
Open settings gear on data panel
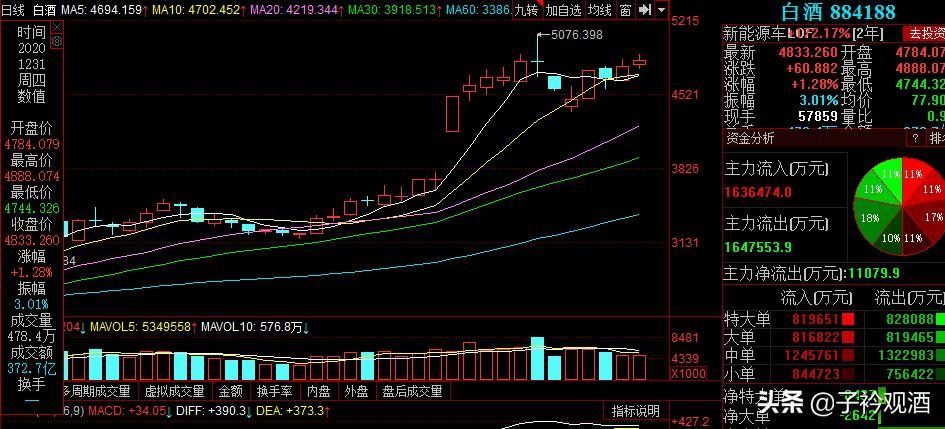57,41
